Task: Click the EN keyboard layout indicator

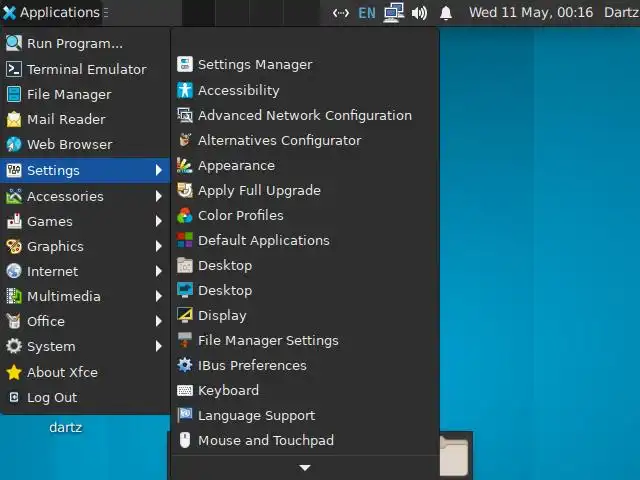Action: 367,13
